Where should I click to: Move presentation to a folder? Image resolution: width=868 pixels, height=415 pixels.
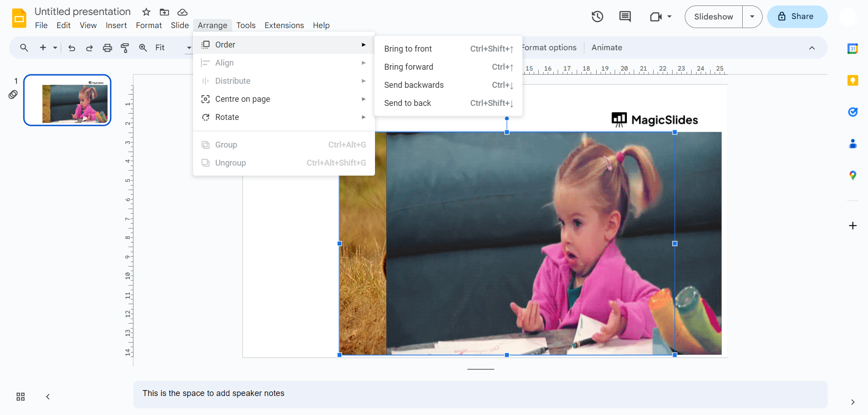pos(164,12)
